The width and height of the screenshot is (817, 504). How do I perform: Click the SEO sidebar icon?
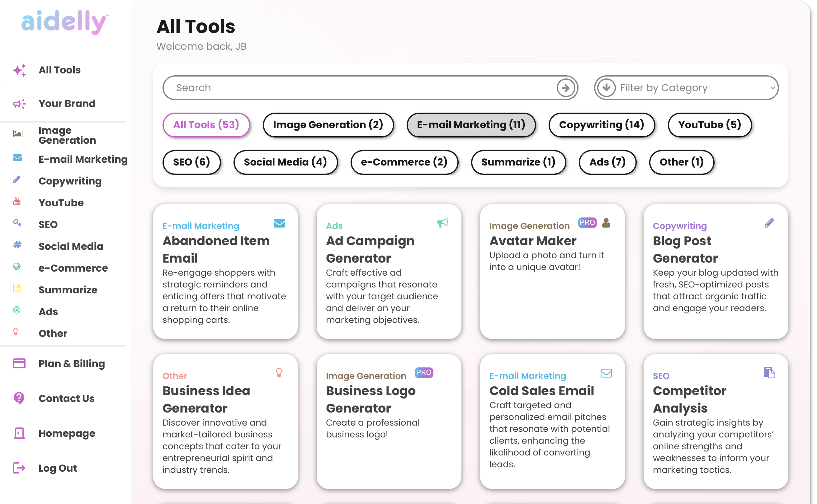(x=17, y=224)
